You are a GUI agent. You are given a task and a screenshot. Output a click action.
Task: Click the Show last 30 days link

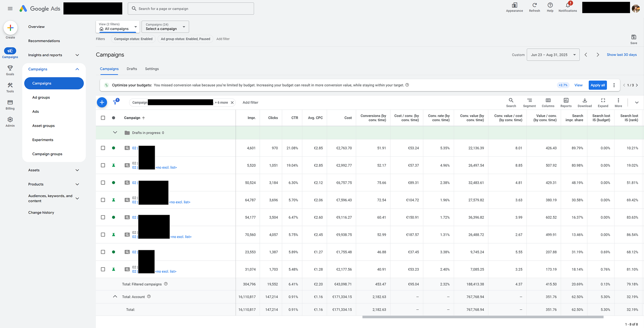(622, 55)
